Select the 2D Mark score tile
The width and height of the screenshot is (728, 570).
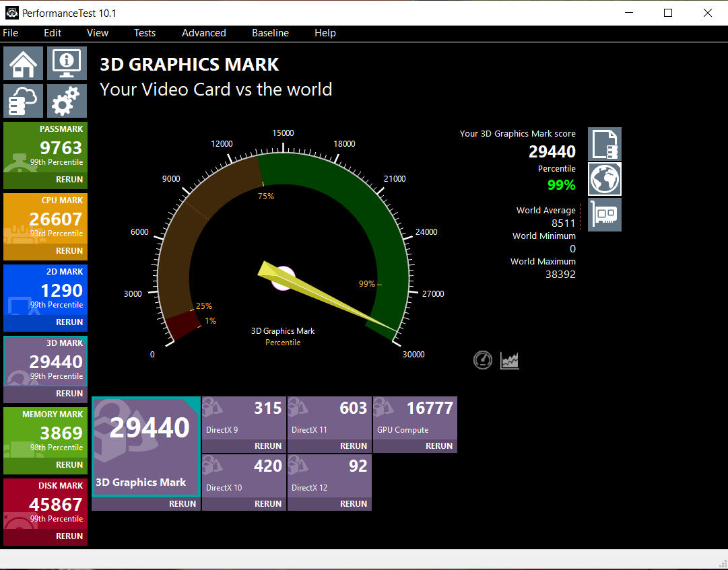pos(45,289)
